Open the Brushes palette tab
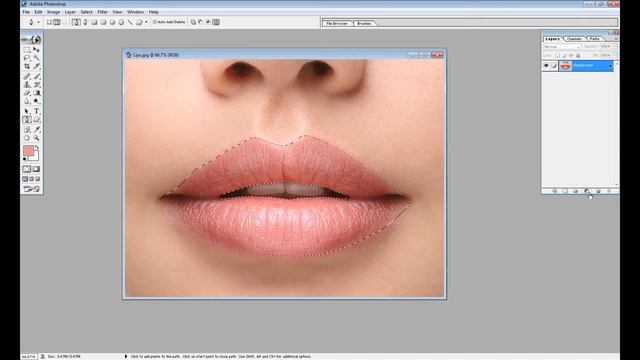This screenshot has height=360, width=640. [x=364, y=24]
